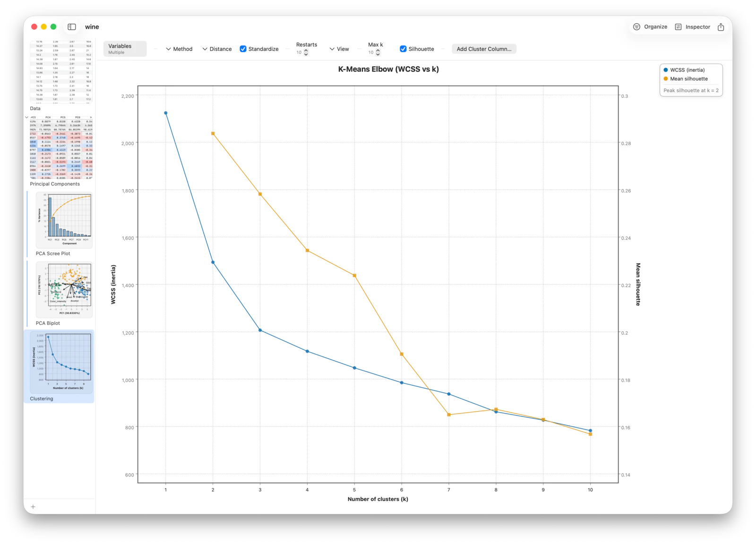Toggle the sidebar panel icon
The height and width of the screenshot is (545, 756).
(72, 27)
